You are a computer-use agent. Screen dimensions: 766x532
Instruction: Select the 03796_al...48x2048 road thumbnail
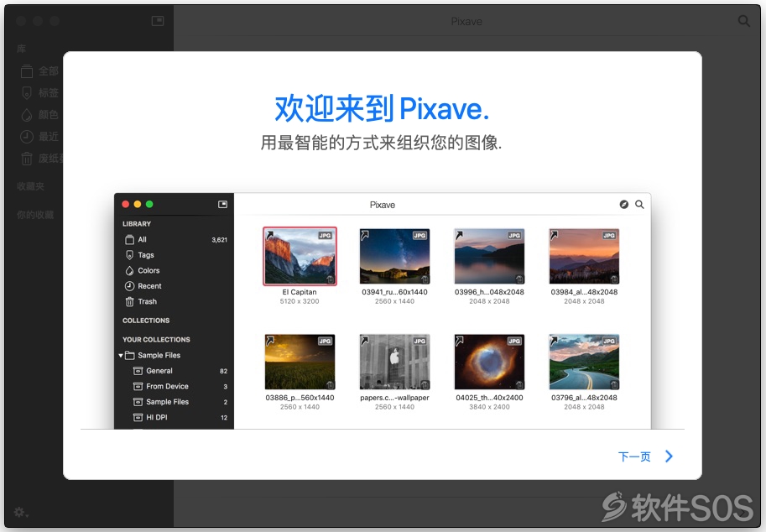coord(584,362)
